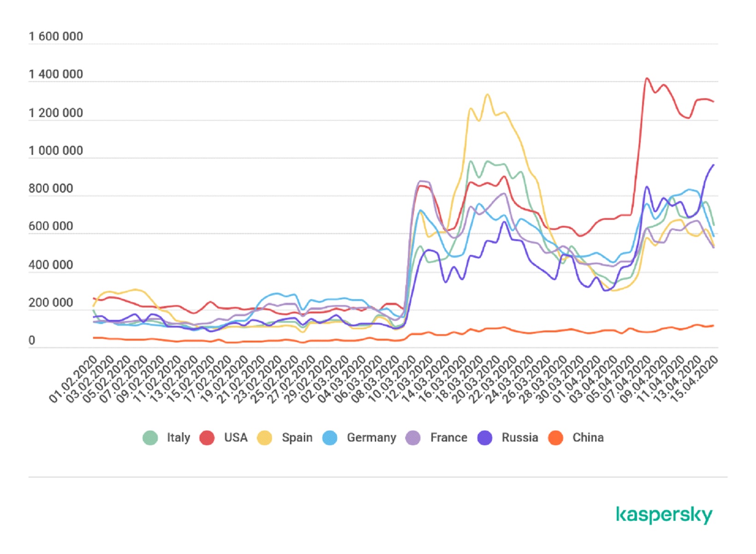Click the China orange legend circle
The image size is (756, 554).
[x=556, y=438]
